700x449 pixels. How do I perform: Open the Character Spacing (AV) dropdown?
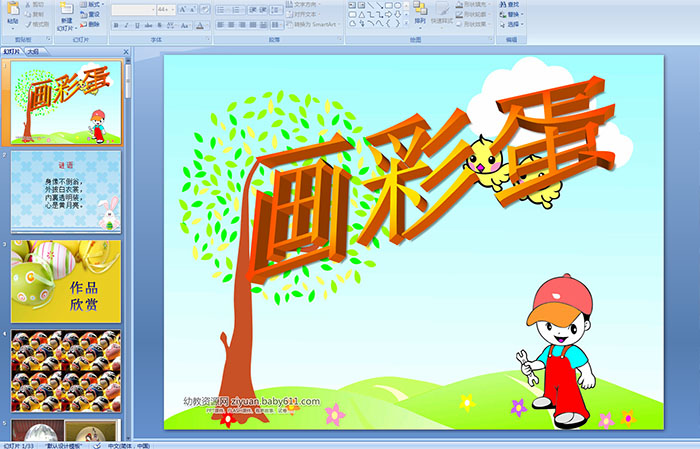[x=171, y=25]
